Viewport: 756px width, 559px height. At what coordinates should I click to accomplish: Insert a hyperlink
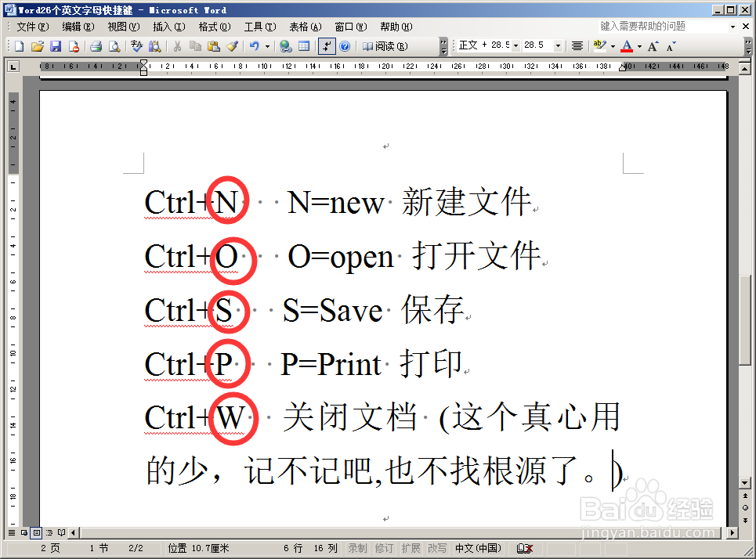point(284,45)
